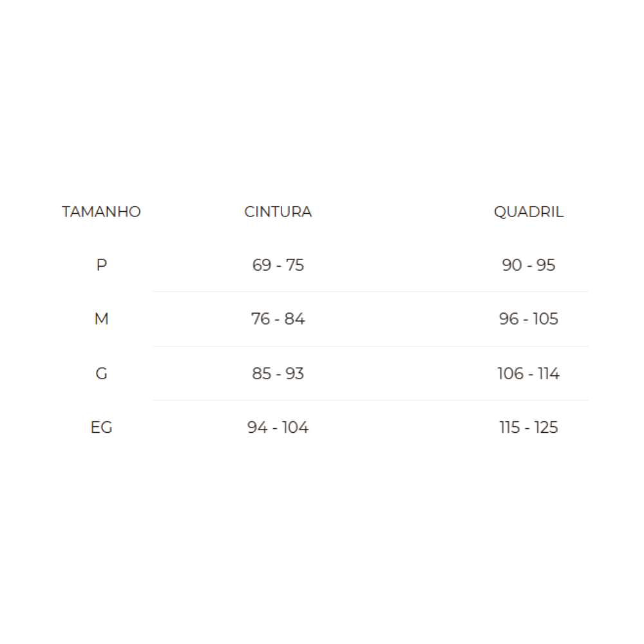Click the divider line below the M row
This screenshot has height=644, width=644.
pos(370,346)
